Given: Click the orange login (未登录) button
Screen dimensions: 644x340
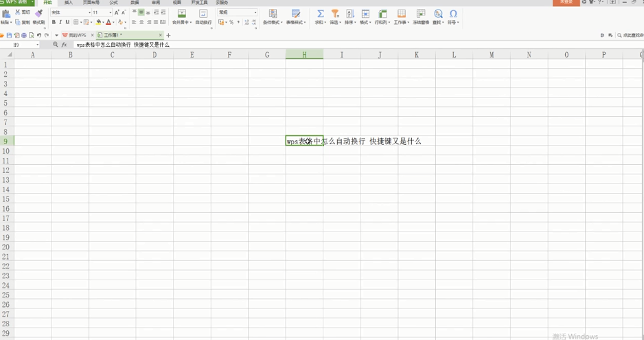Looking at the screenshot, I should point(566,3).
